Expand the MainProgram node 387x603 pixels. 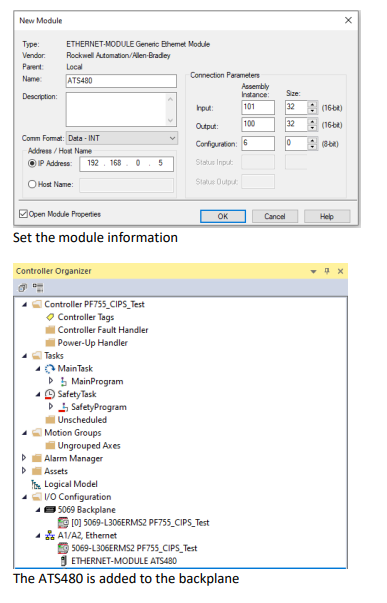click(x=51, y=381)
